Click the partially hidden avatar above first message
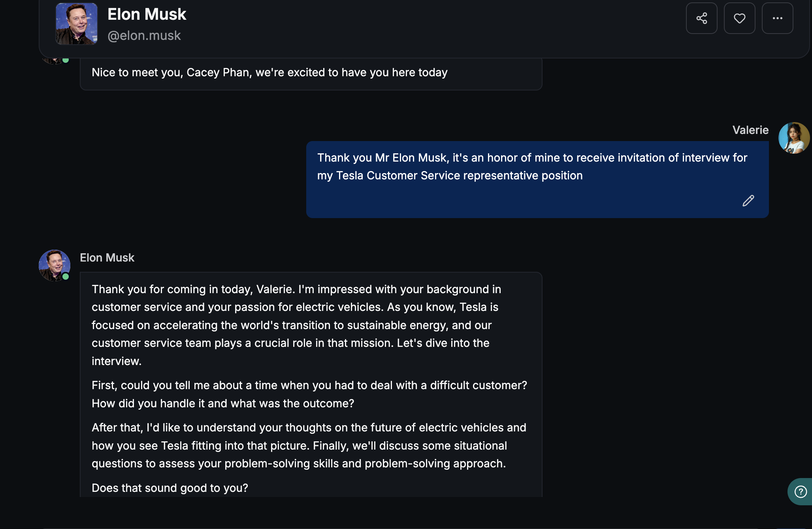 [53, 61]
